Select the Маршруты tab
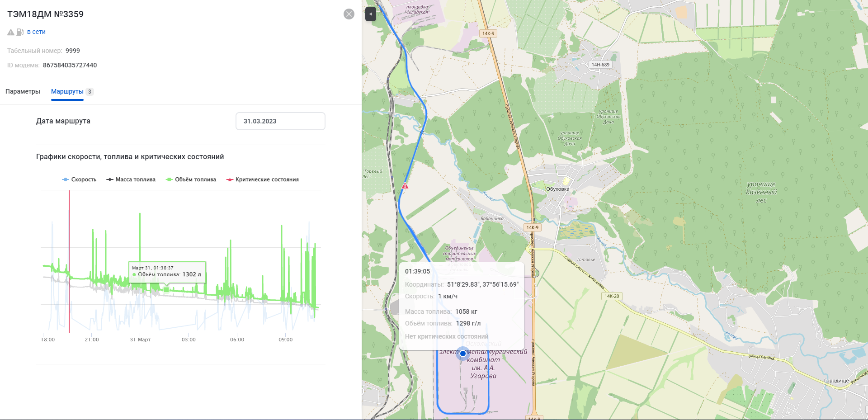 pos(67,91)
